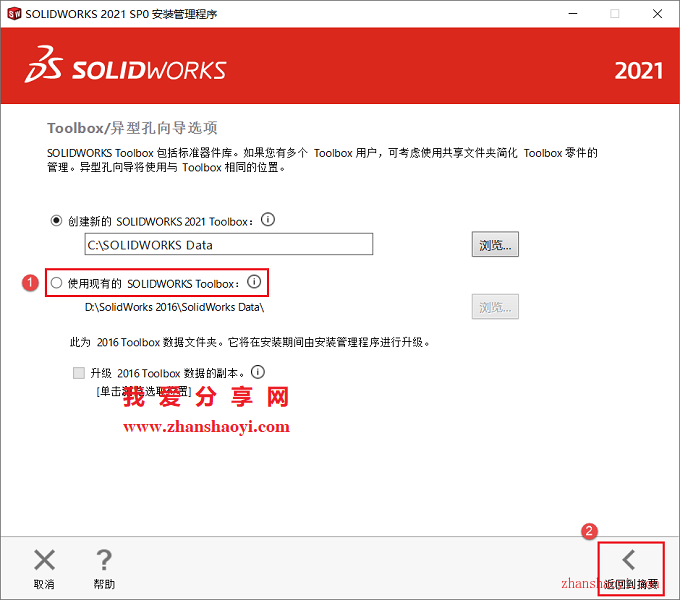680x600 pixels.
Task: Click the Toolbox/Hole Wizard options heading
Action: click(x=132, y=128)
